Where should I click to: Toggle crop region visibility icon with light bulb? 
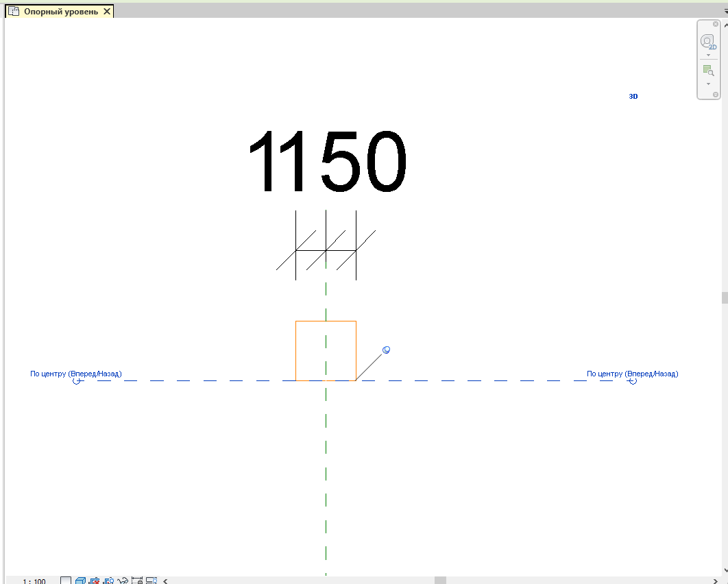tap(108, 581)
